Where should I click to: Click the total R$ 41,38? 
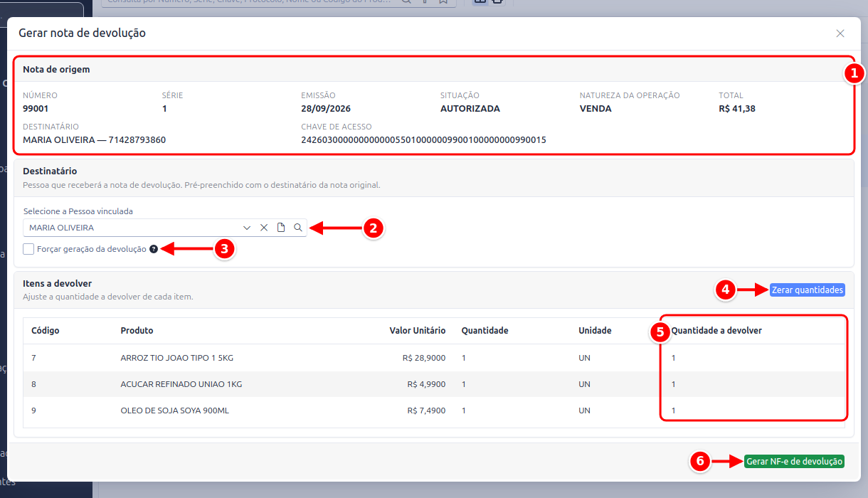tap(737, 109)
